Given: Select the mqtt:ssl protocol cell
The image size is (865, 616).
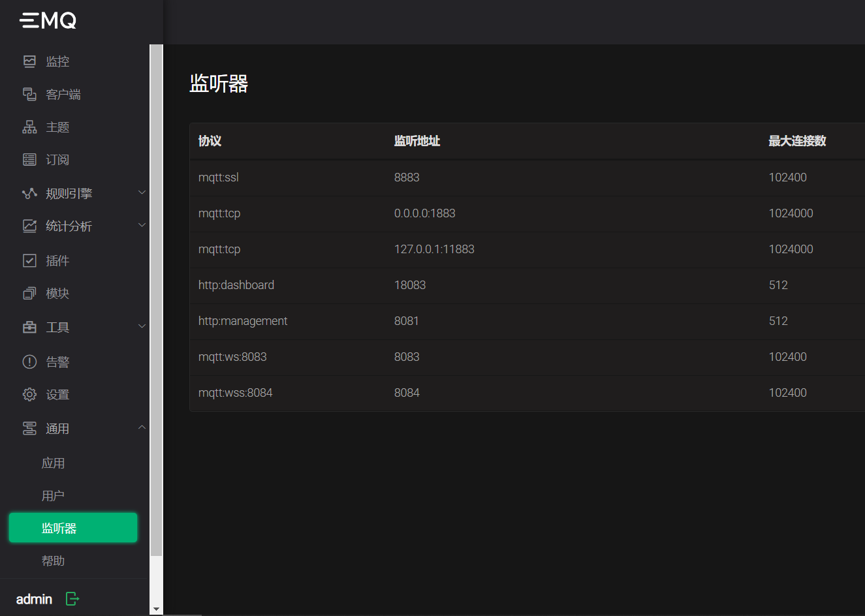Looking at the screenshot, I should (x=219, y=177).
